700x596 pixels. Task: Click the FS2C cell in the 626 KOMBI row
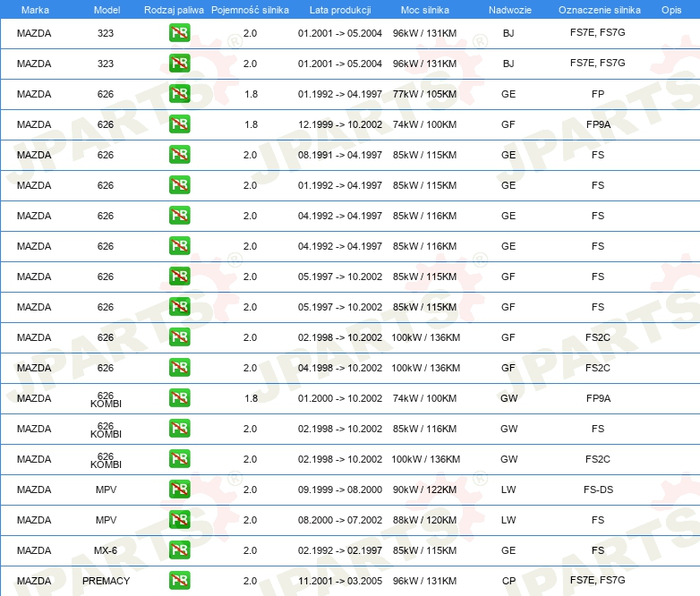[598, 459]
